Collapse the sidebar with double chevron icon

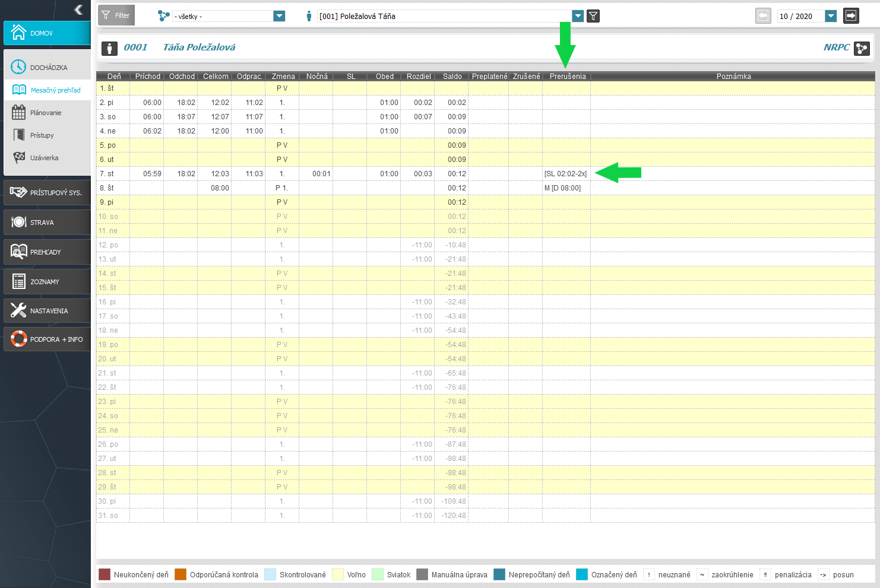coord(78,9)
